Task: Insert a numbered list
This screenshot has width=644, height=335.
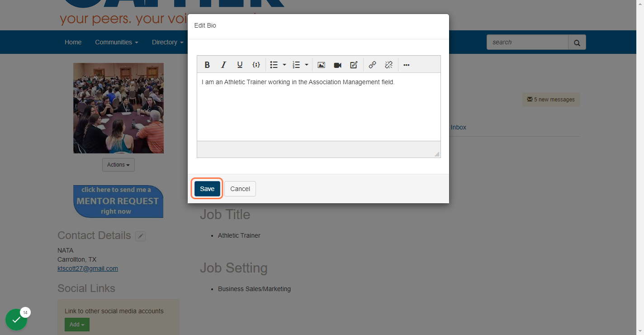Action: pyautogui.click(x=296, y=65)
